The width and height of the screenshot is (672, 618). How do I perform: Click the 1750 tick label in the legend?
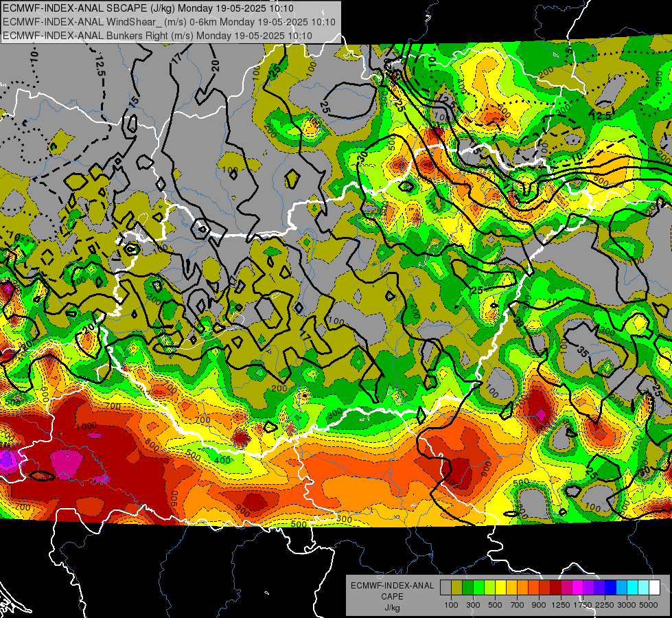(x=583, y=605)
